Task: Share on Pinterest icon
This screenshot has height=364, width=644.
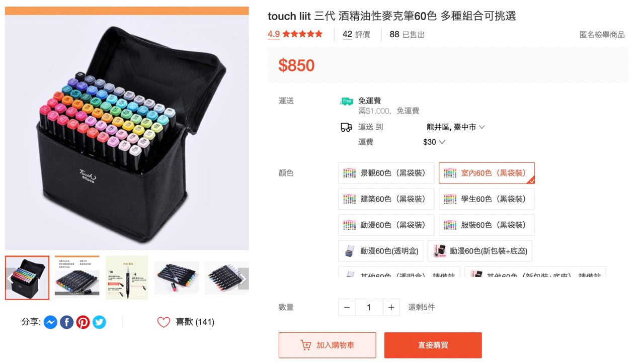Action: (x=83, y=322)
